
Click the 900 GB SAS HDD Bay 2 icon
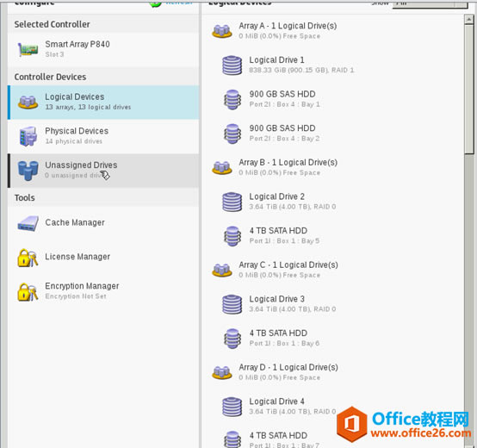[x=232, y=134]
